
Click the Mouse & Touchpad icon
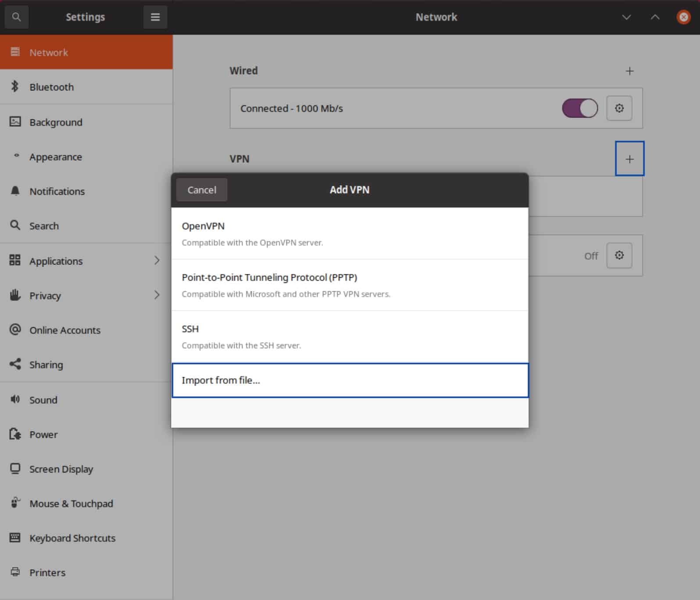[x=15, y=503]
